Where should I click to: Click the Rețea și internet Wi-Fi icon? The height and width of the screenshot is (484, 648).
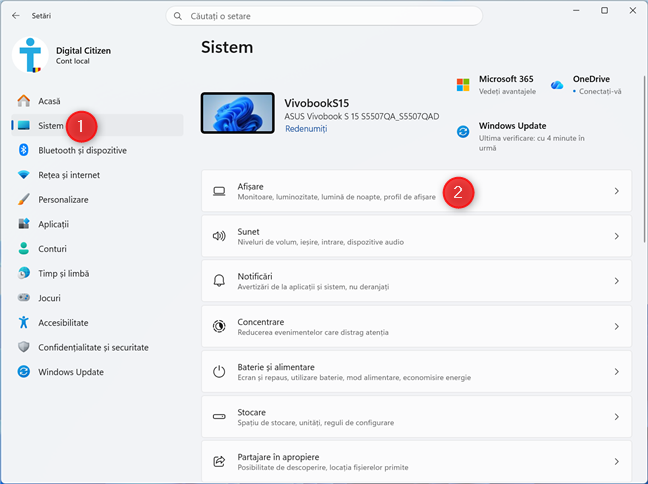coord(24,174)
